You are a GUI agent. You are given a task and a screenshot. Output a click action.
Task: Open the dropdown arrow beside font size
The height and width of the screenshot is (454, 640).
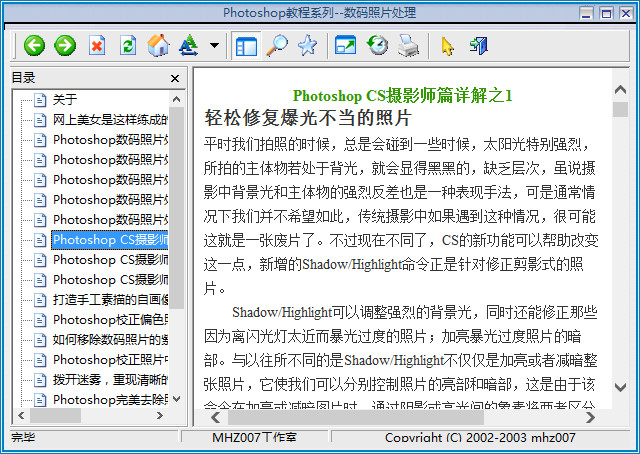(x=215, y=46)
